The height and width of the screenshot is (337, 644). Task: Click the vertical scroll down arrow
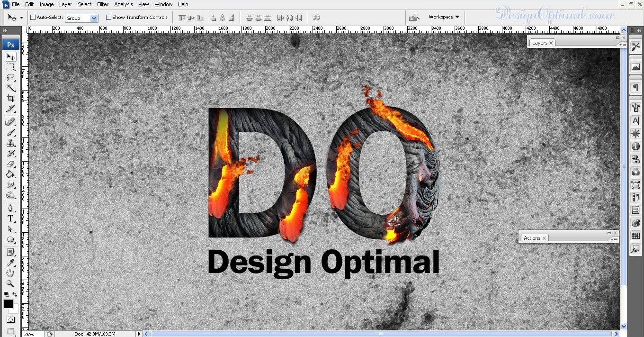click(x=624, y=326)
